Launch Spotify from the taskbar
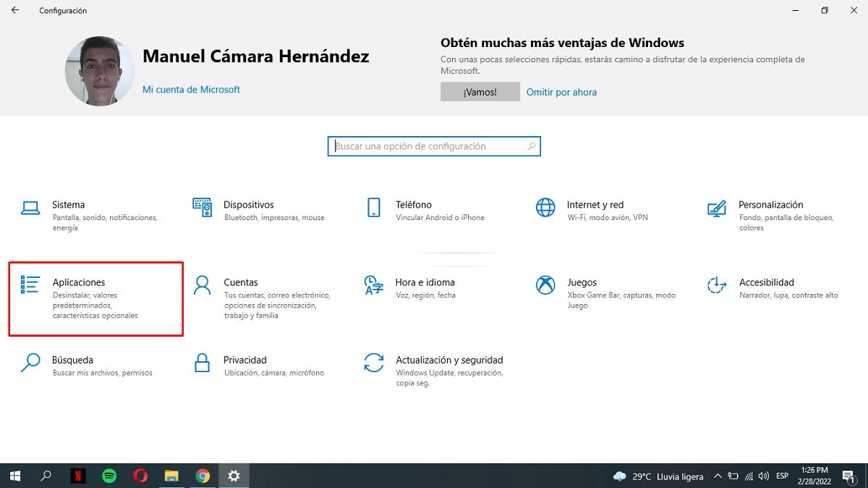Viewport: 868px width, 488px height. click(x=109, y=476)
